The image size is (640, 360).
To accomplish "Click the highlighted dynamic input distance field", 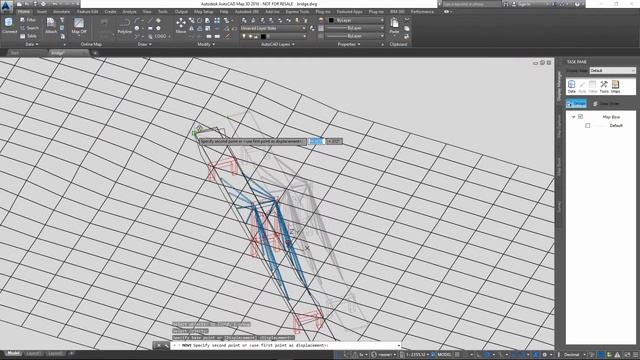I will click(317, 141).
